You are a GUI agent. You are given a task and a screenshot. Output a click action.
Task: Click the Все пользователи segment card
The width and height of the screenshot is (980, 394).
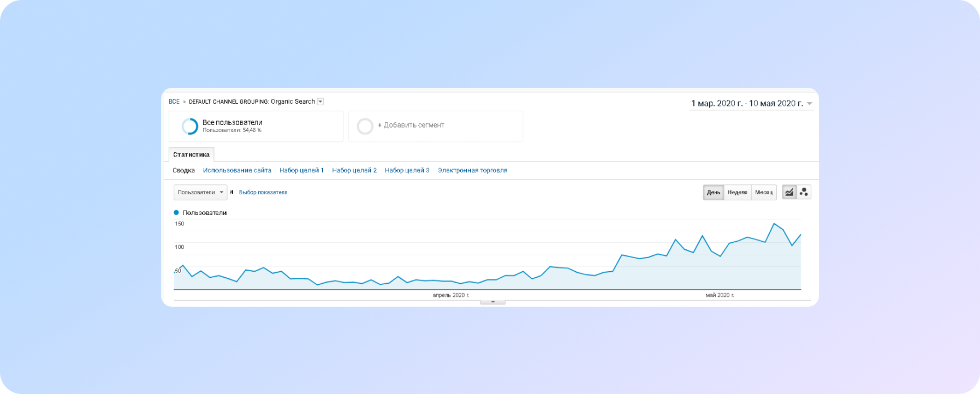click(256, 126)
